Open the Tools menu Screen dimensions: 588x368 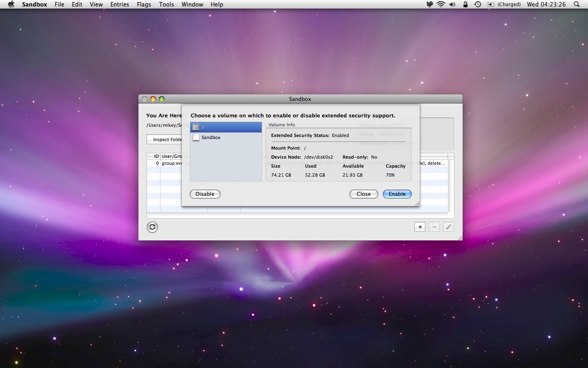(x=166, y=4)
